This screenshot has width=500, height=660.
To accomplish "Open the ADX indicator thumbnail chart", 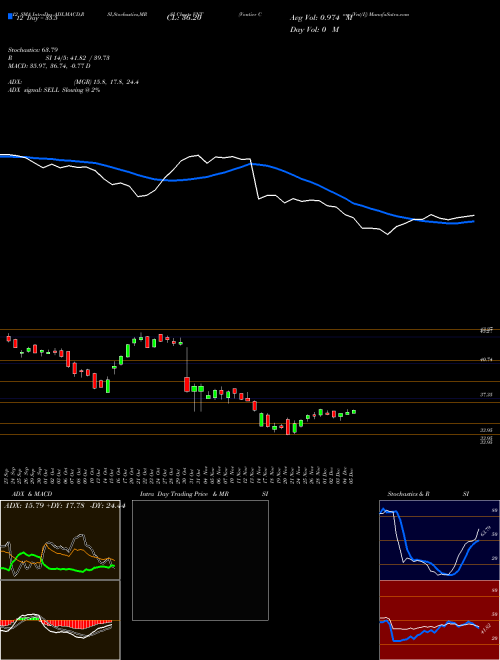I will (60, 540).
